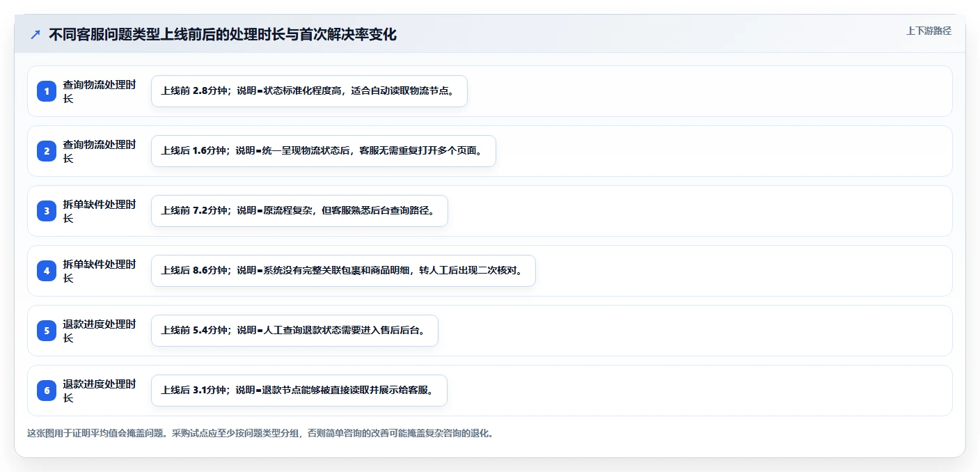Click the box reading 上线前 2.8分钟

point(309,91)
